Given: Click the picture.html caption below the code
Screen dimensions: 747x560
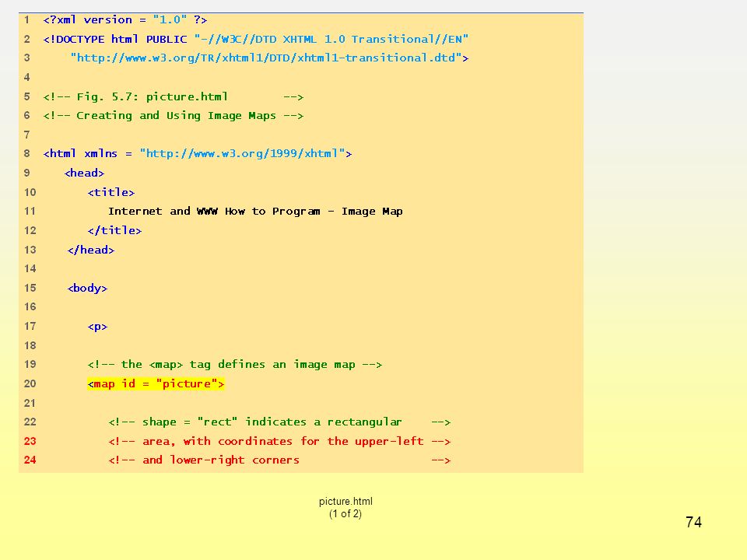Looking at the screenshot, I should (x=345, y=502).
